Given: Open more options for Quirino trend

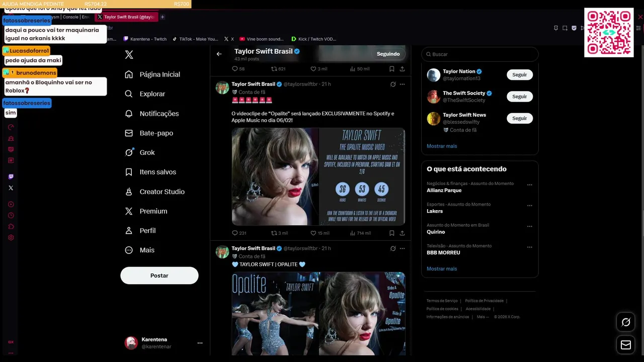Looking at the screenshot, I should (x=529, y=227).
